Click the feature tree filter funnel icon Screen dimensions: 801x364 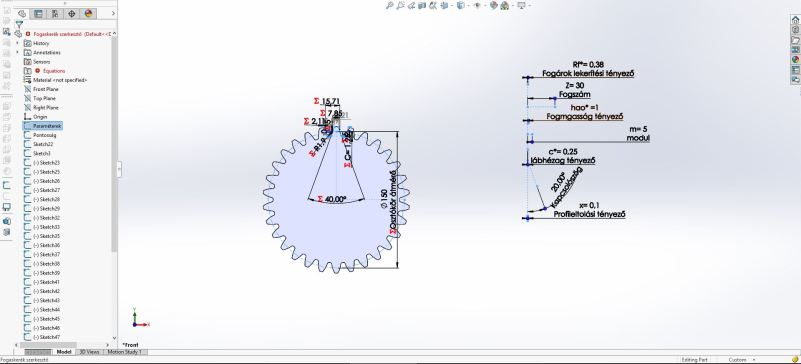click(x=19, y=24)
